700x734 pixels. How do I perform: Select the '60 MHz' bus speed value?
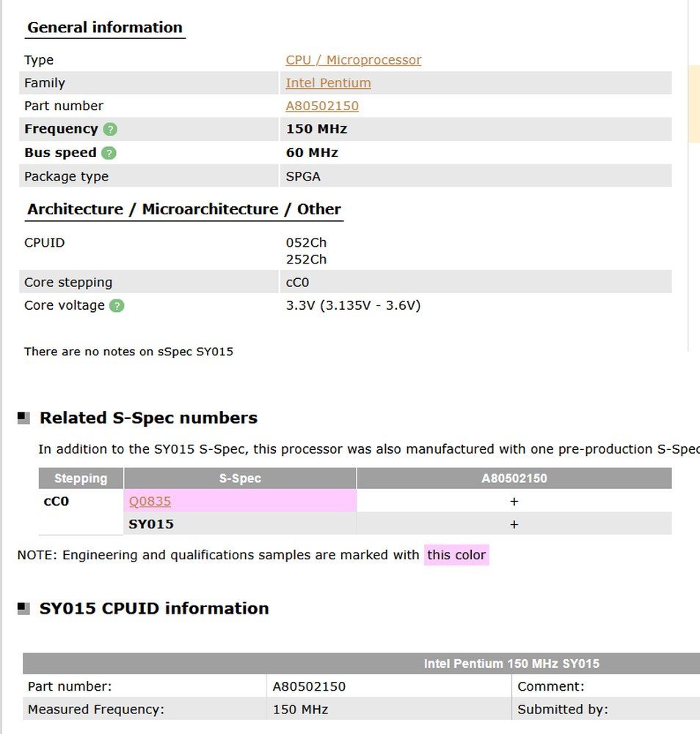(312, 153)
